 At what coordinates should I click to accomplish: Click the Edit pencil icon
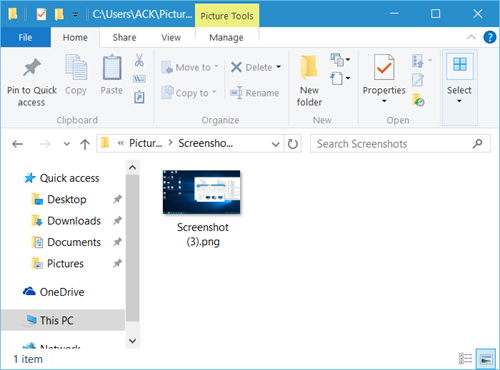click(418, 80)
